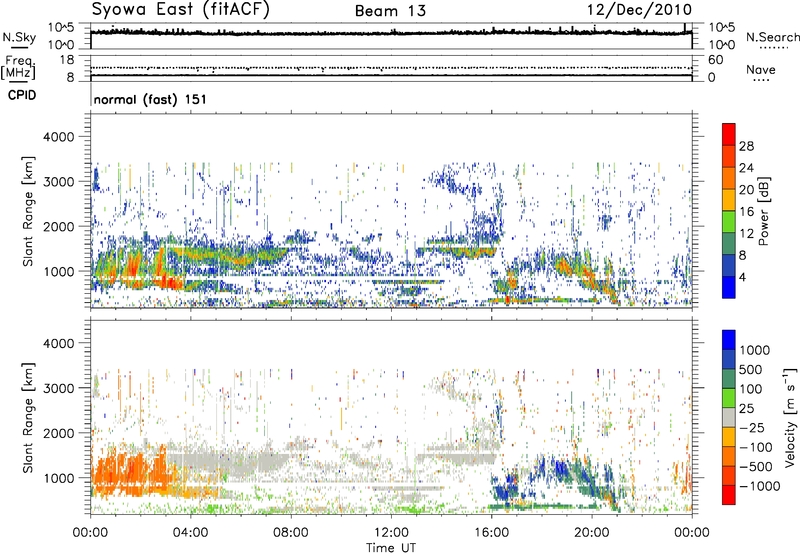Click 'Slant Range [km]' label of velocity panel
This screenshot has height=554, width=800.
tap(28, 417)
